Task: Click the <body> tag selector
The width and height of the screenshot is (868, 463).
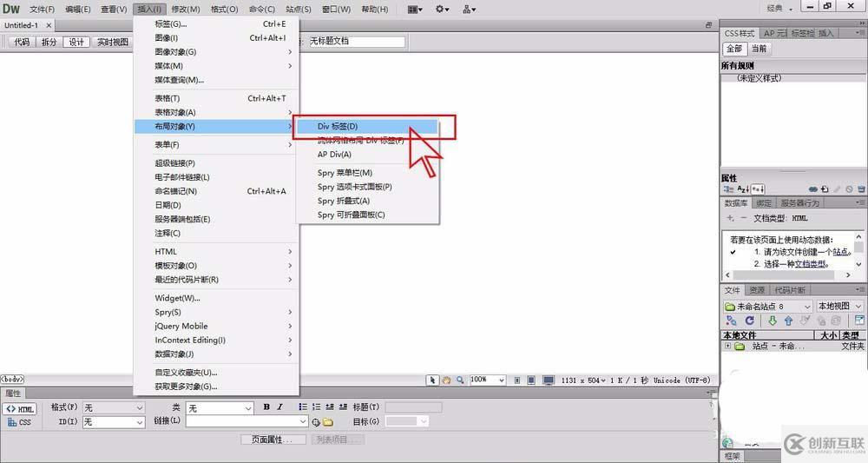Action: click(x=12, y=380)
